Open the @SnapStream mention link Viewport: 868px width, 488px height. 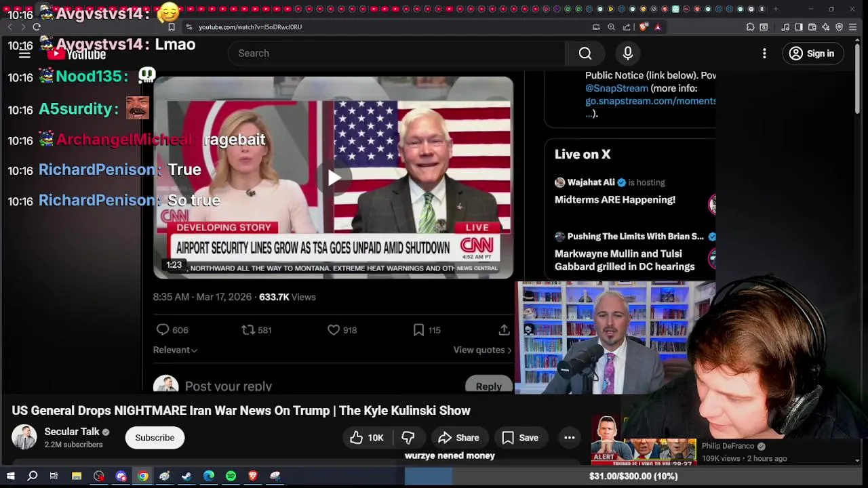point(616,88)
